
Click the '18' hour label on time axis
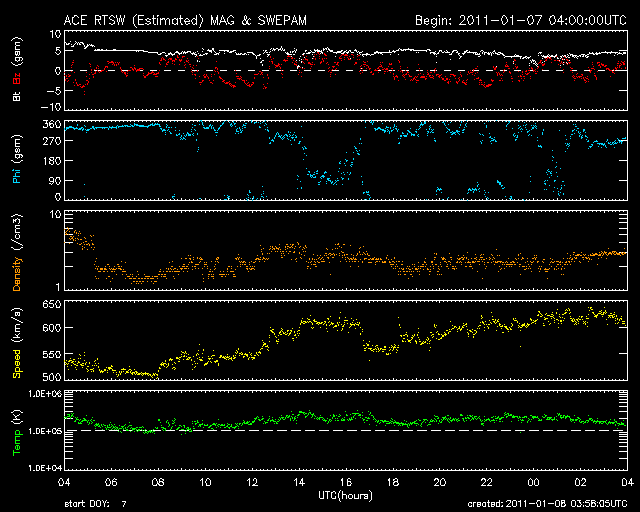click(393, 483)
